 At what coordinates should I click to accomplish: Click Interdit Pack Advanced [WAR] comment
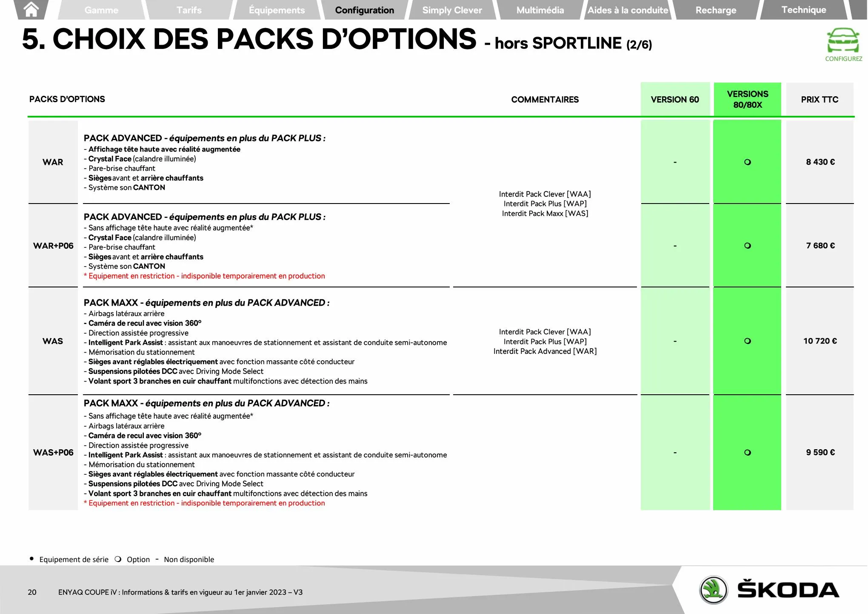click(x=545, y=351)
